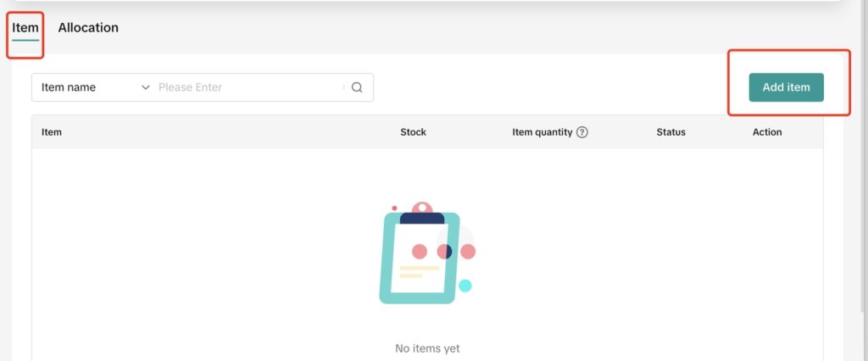Image resolution: width=868 pixels, height=361 pixels.
Task: Click the small red dot above the clipboard
Action: point(394,208)
